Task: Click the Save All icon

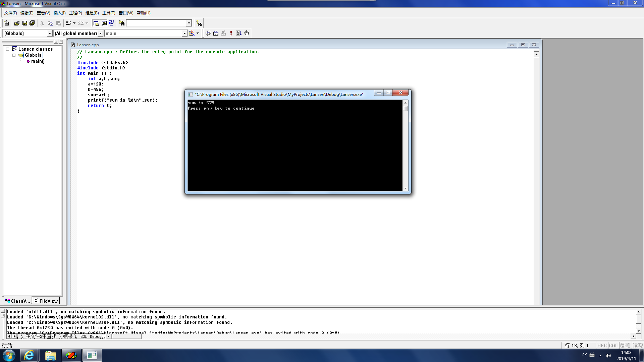Action: point(32,23)
